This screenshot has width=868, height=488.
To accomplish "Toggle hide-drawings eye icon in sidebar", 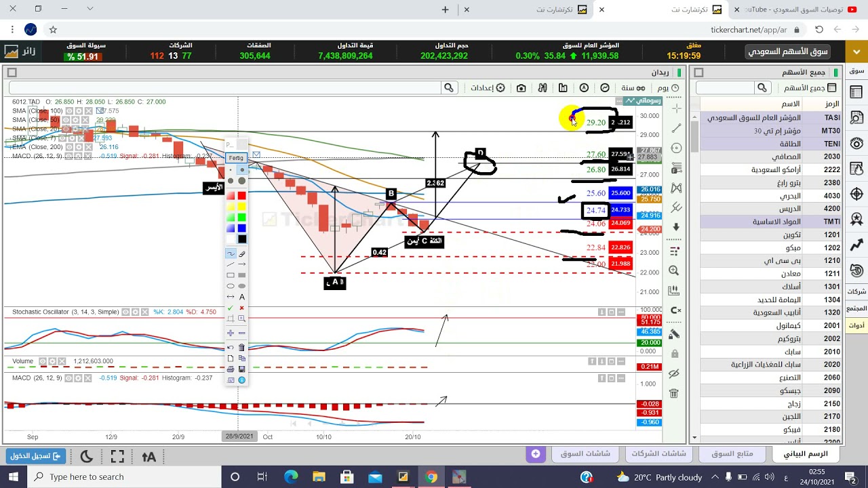I will [674, 373].
